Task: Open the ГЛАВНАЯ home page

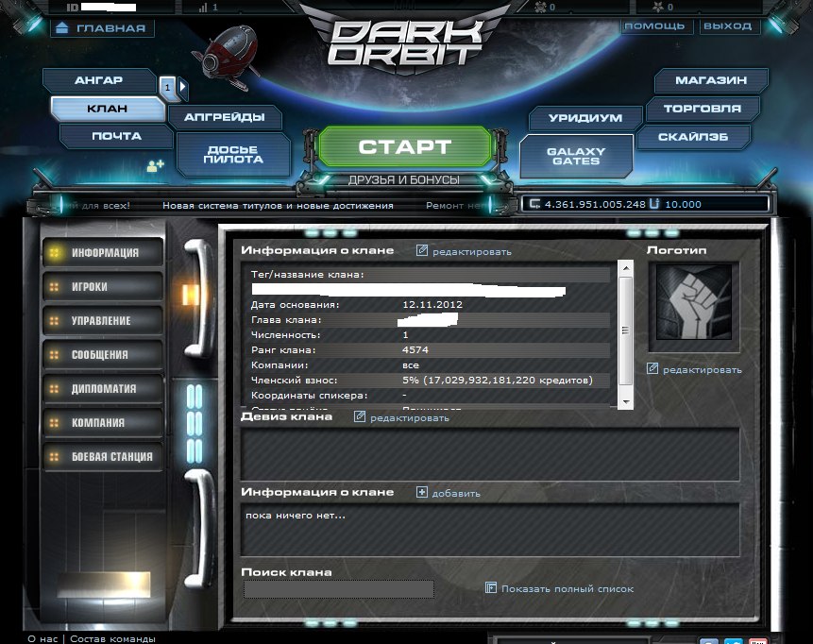Action: 102,28
